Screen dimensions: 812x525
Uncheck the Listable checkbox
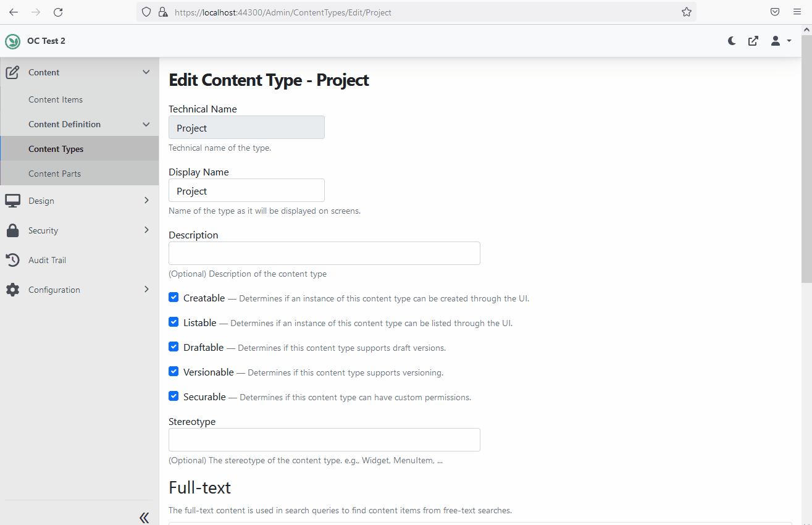point(174,322)
